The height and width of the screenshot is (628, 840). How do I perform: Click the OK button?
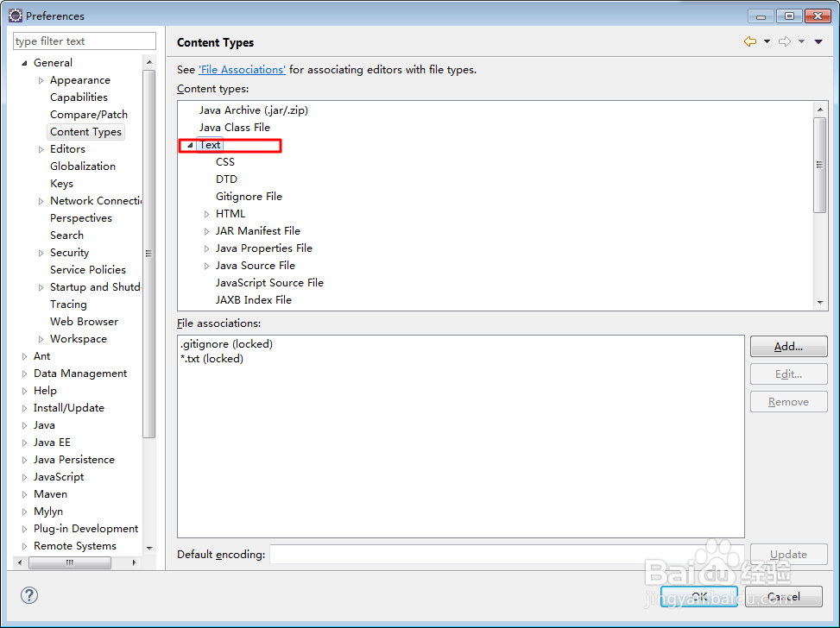(x=699, y=596)
